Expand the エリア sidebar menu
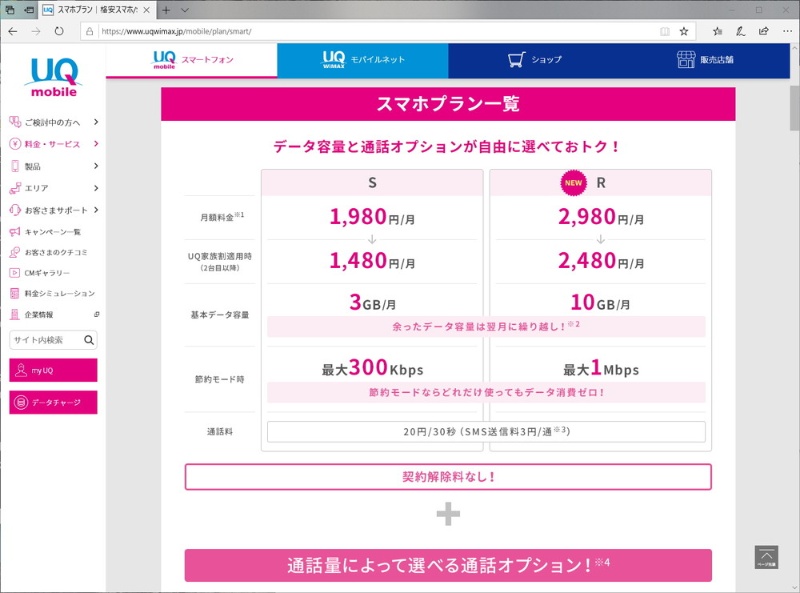This screenshot has width=800, height=593. pyautogui.click(x=54, y=188)
